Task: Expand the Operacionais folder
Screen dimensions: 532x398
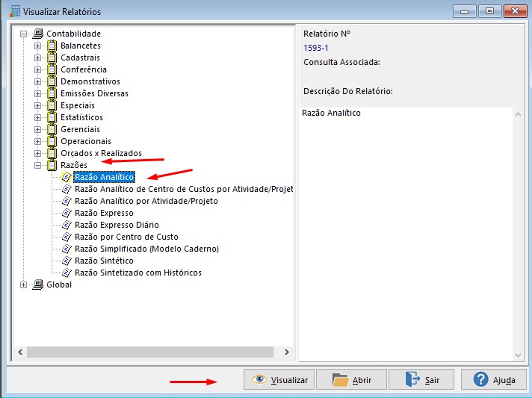Action: (37, 141)
